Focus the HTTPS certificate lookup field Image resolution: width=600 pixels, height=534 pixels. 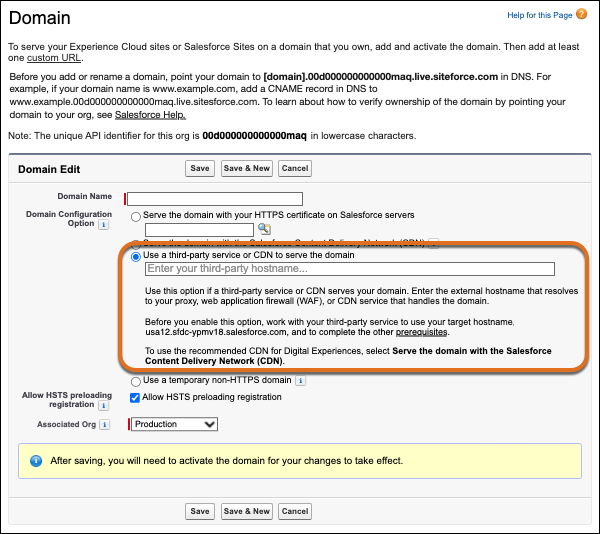(x=199, y=230)
